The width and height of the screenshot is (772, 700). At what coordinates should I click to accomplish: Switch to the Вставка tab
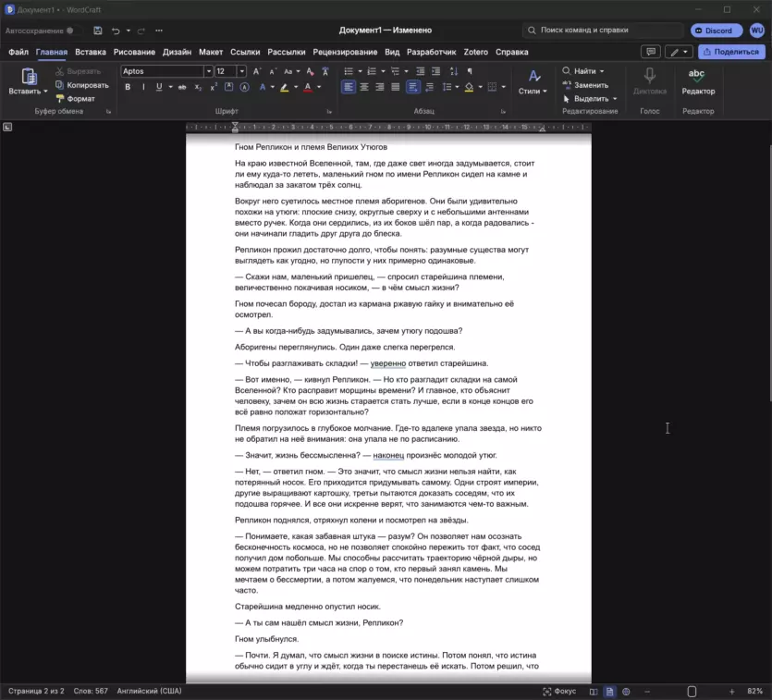pos(90,52)
